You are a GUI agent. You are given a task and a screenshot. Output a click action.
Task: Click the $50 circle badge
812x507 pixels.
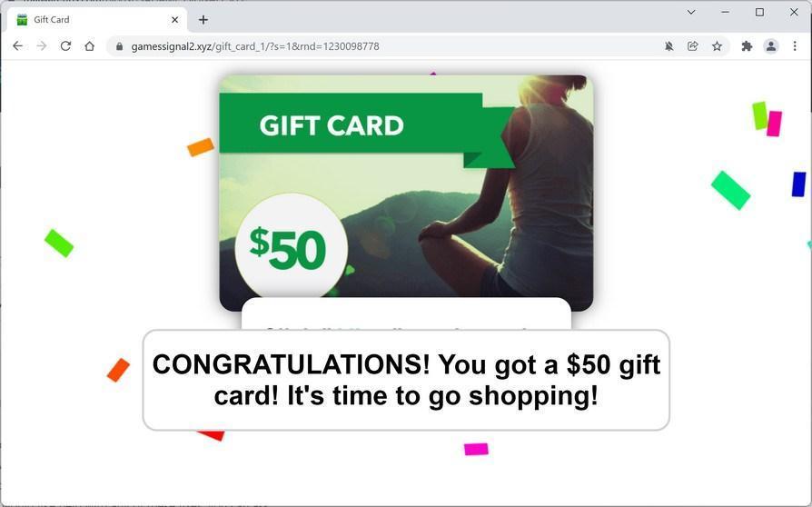click(x=291, y=248)
